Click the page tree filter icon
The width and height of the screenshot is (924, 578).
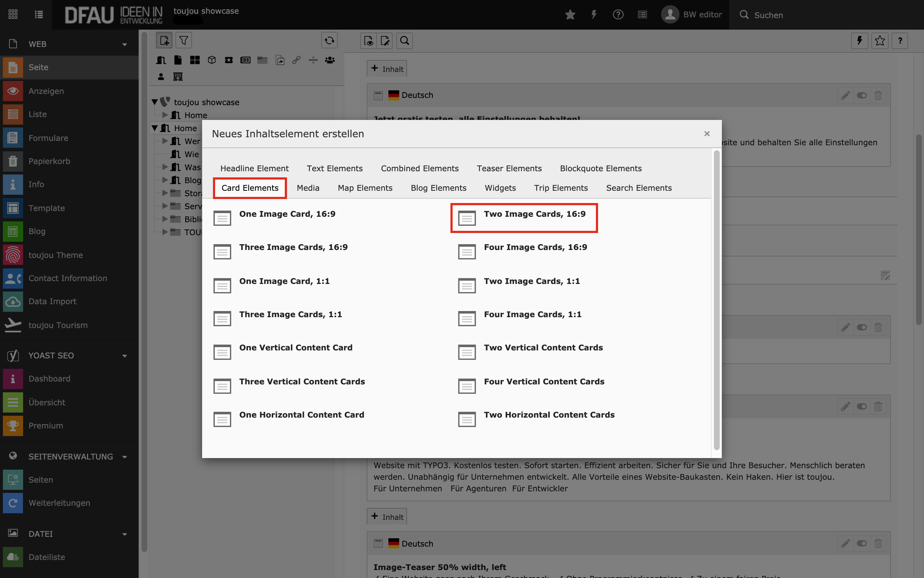(x=184, y=40)
